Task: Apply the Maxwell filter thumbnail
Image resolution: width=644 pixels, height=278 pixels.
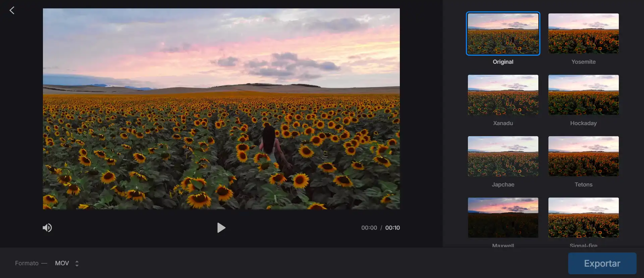Action: [x=503, y=218]
